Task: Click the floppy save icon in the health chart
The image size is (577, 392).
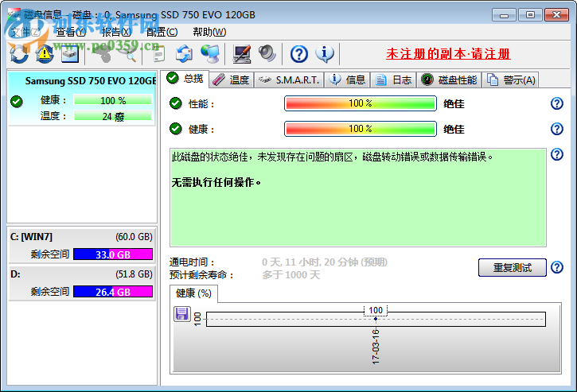Action: pyautogui.click(x=182, y=314)
